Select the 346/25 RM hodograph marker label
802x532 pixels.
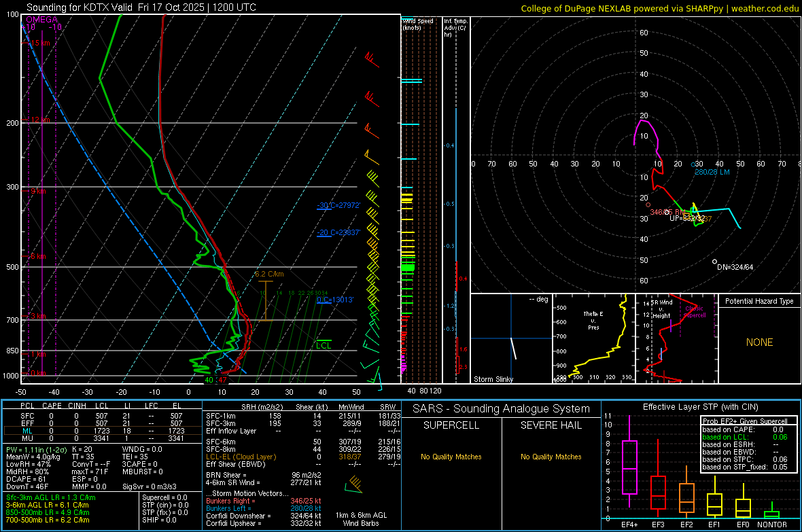pos(667,212)
